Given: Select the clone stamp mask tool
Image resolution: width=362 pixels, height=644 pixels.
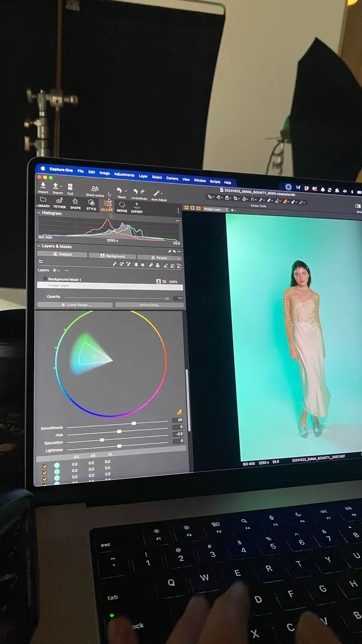Looking at the screenshot, I should tap(158, 266).
